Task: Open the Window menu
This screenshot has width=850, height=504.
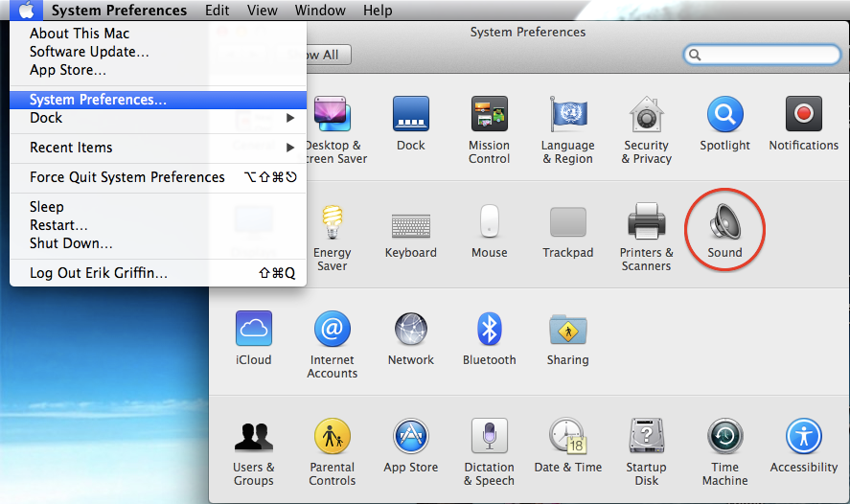Action: pyautogui.click(x=320, y=10)
